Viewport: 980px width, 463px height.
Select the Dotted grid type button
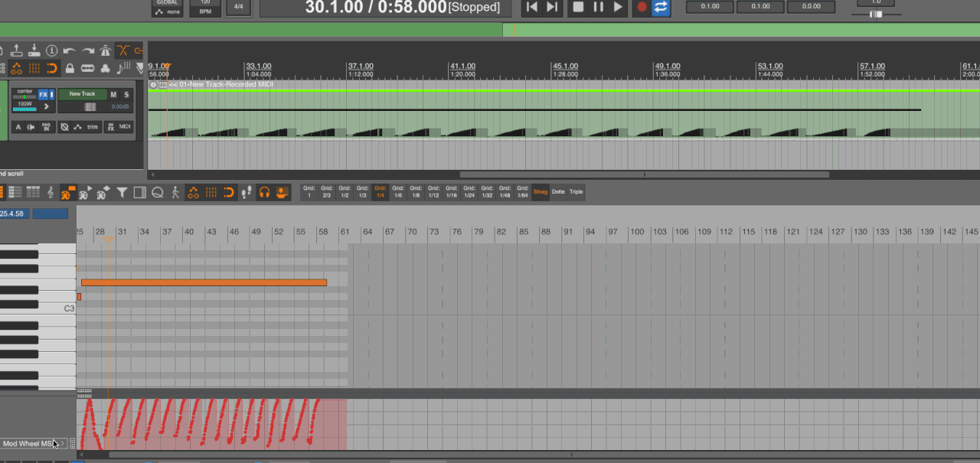click(558, 192)
